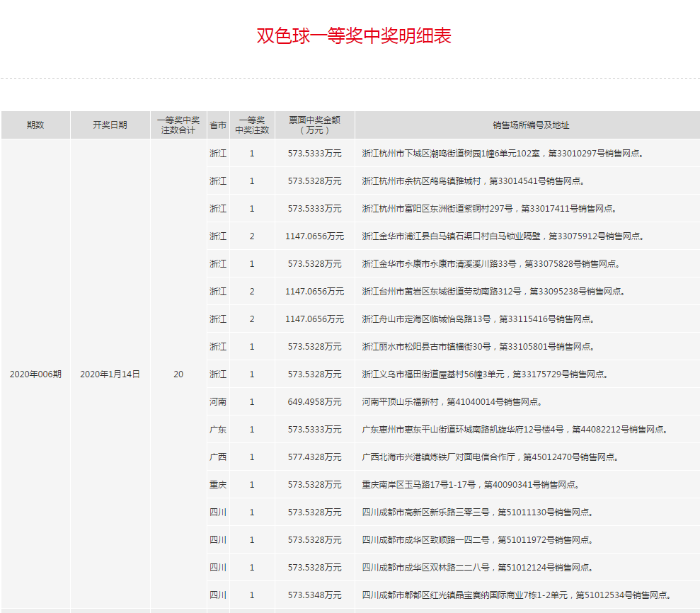Click the 649.4958万元 prize amount

point(315,401)
